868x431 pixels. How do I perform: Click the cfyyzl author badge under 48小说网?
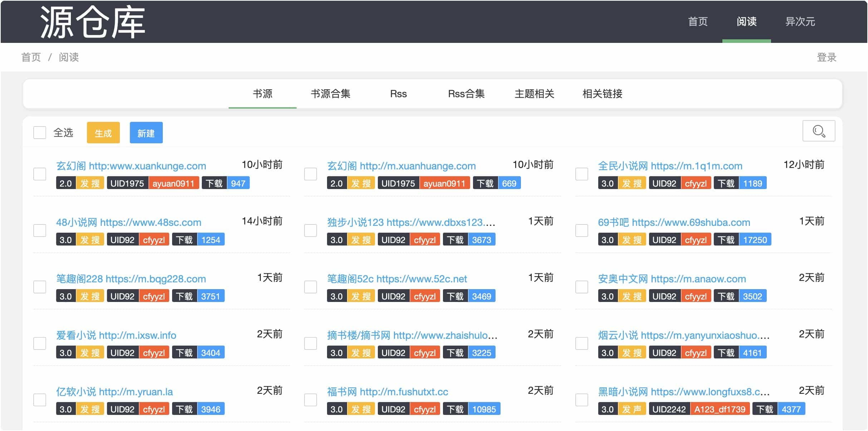[154, 240]
